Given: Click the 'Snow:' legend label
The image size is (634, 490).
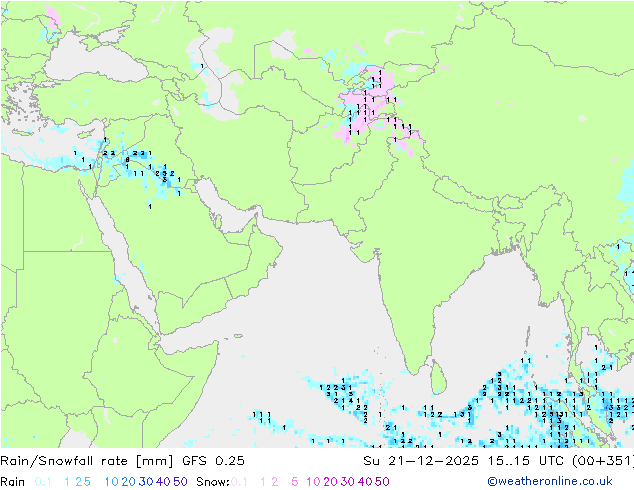Looking at the screenshot, I should [213, 482].
